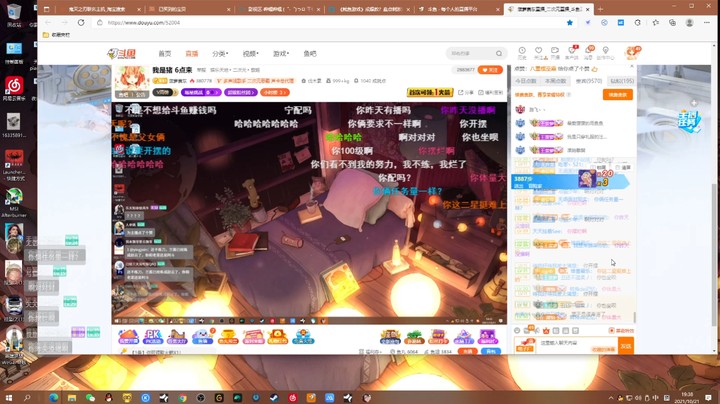The width and height of the screenshot is (720, 404).
Task: Click the pink ticket gift bar icon
Action: tap(253, 337)
